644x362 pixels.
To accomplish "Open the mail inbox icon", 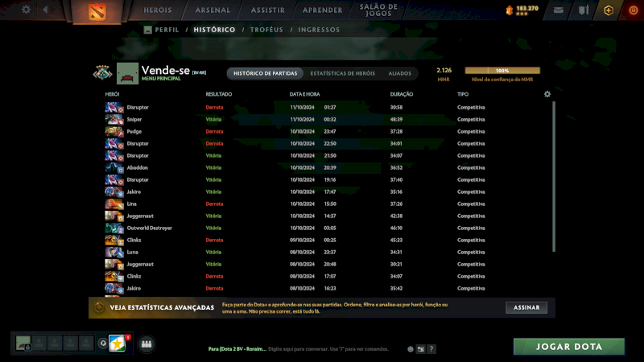I will pos(558,10).
